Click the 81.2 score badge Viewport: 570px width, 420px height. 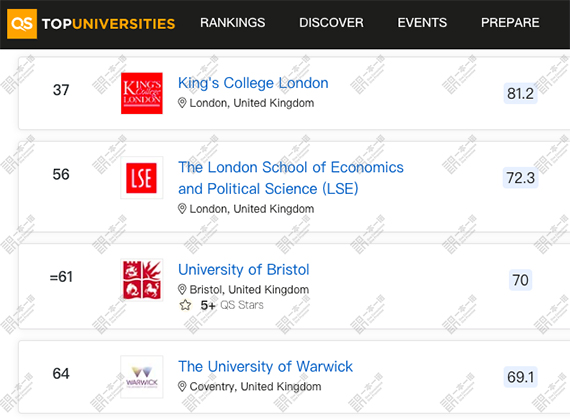[520, 93]
